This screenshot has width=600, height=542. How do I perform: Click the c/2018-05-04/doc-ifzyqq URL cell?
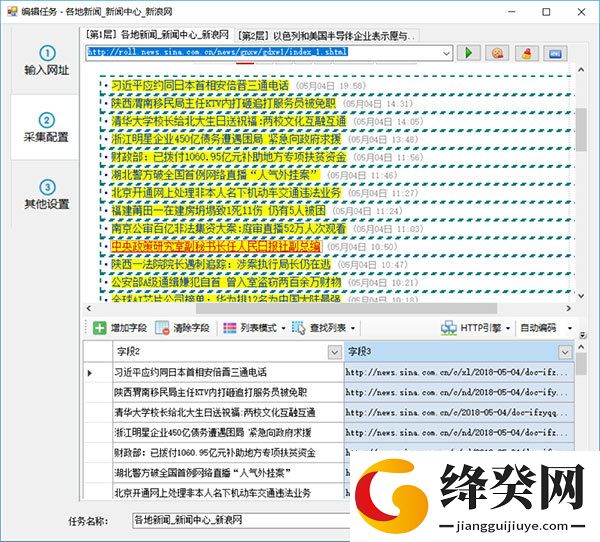(x=459, y=413)
